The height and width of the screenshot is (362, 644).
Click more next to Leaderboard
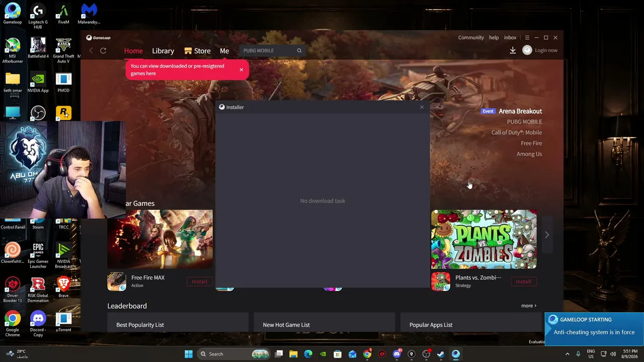529,306
